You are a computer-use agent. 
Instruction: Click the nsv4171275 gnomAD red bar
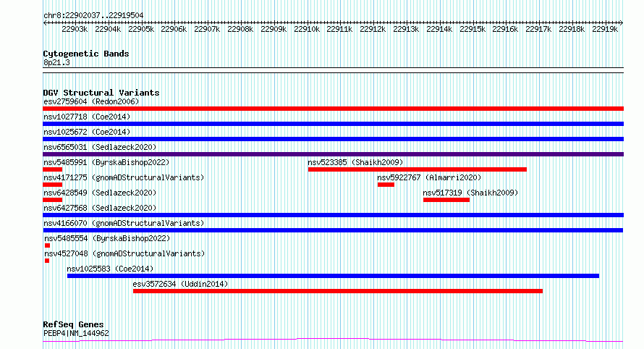53,185
